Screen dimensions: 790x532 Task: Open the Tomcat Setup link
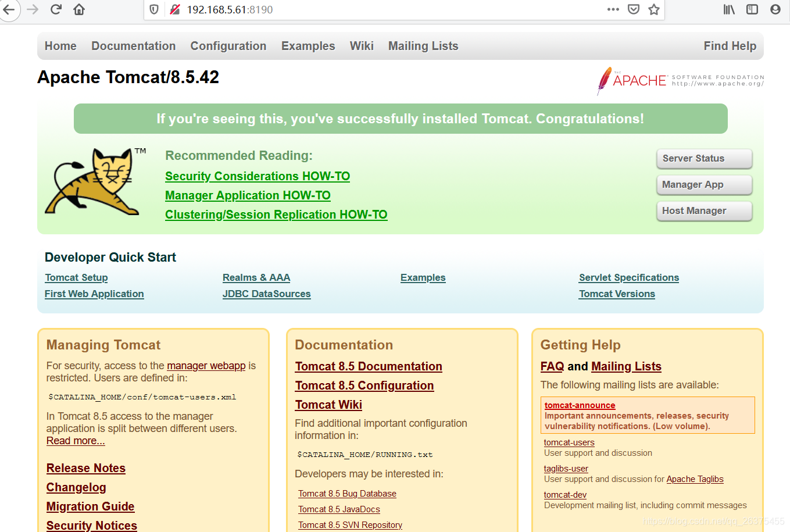[x=76, y=278]
